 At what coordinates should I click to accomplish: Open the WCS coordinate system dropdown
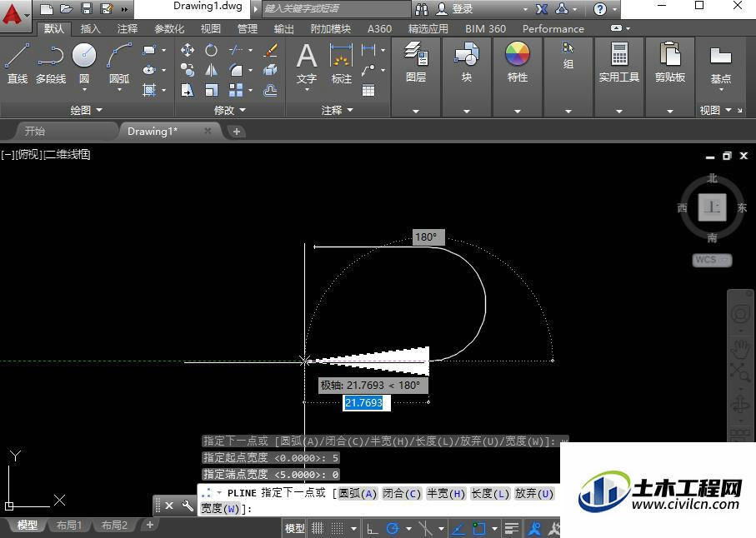pyautogui.click(x=712, y=260)
